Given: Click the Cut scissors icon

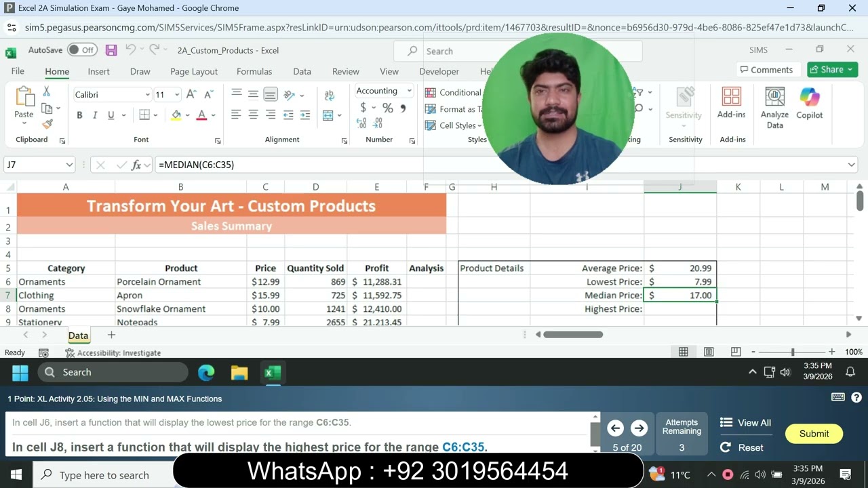Looking at the screenshot, I should [47, 91].
